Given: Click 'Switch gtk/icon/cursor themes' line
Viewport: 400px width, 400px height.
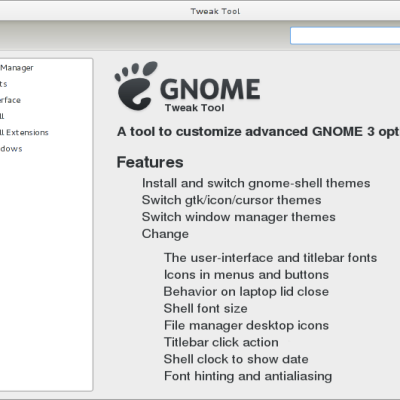Looking at the screenshot, I should 231,200.
